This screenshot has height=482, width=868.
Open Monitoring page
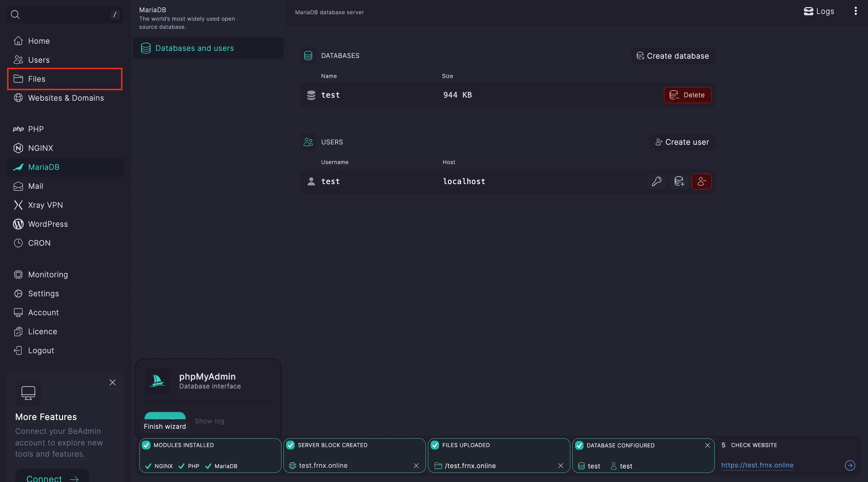65,275
